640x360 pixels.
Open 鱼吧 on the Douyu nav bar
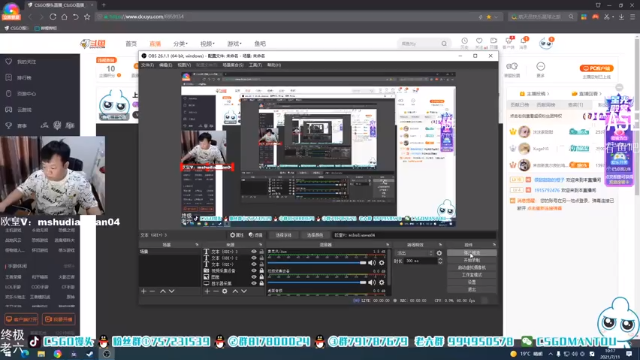[260, 44]
